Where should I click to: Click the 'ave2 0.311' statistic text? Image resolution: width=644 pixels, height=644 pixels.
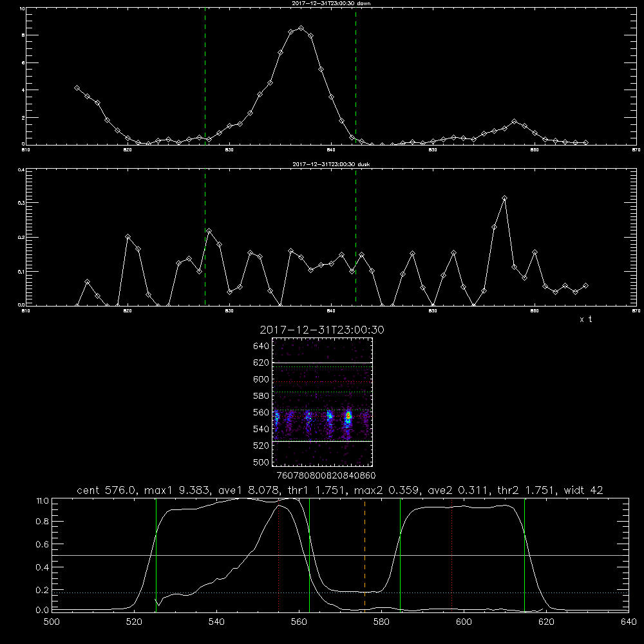coord(457,490)
